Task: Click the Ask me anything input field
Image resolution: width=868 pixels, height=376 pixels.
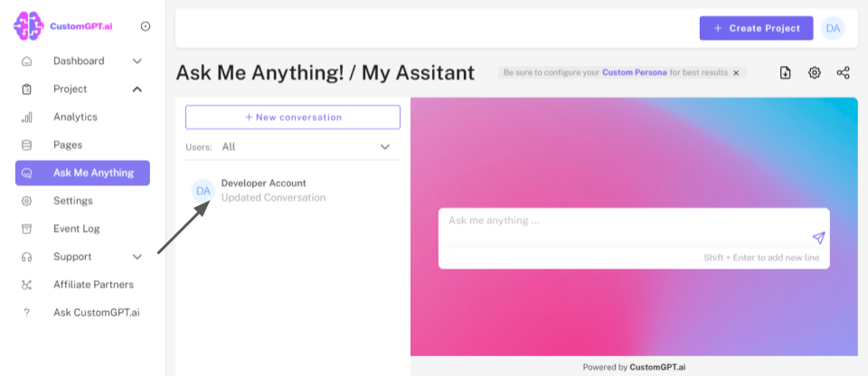Action: pyautogui.click(x=624, y=221)
